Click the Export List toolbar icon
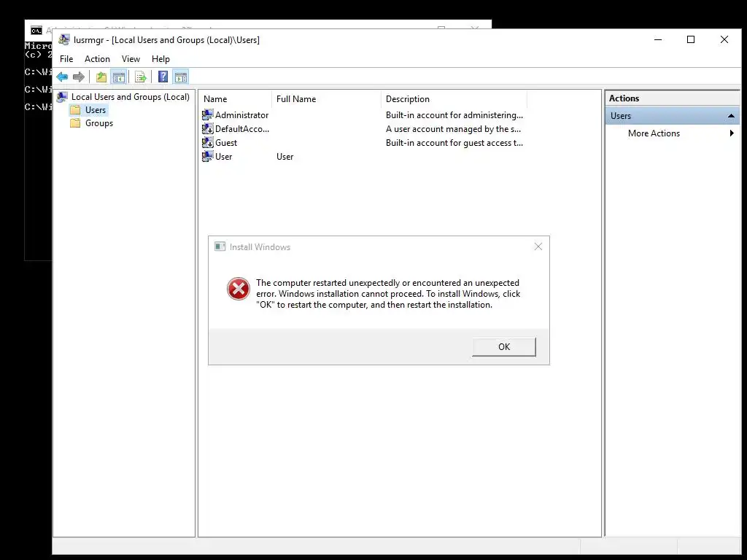This screenshot has width=747, height=560. point(141,77)
